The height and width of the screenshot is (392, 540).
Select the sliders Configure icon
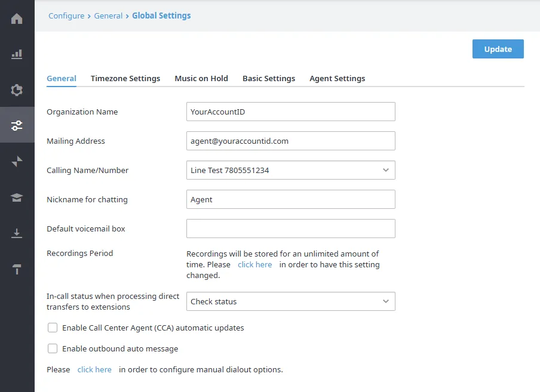point(17,125)
